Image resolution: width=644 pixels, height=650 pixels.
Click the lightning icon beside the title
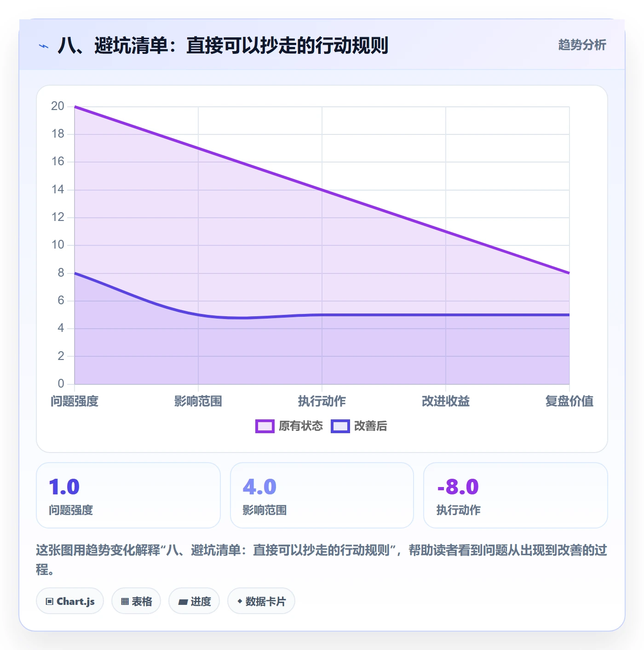click(44, 46)
